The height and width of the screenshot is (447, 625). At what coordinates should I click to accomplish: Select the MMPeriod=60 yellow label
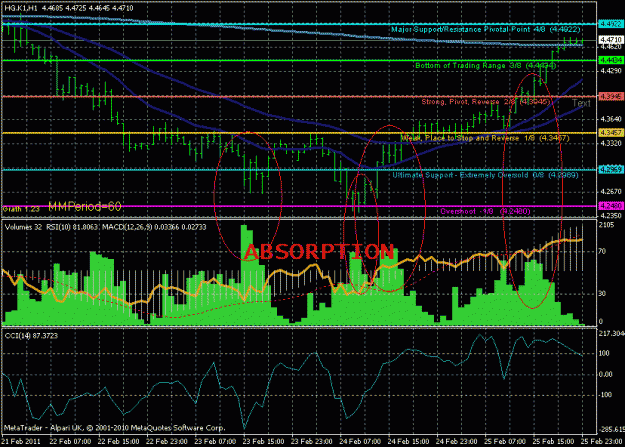tap(85, 207)
